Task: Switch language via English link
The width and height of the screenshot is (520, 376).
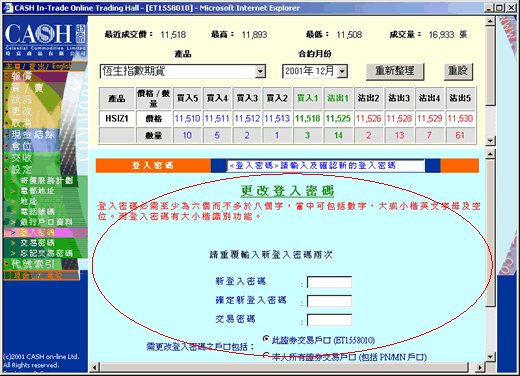Action: (62, 66)
